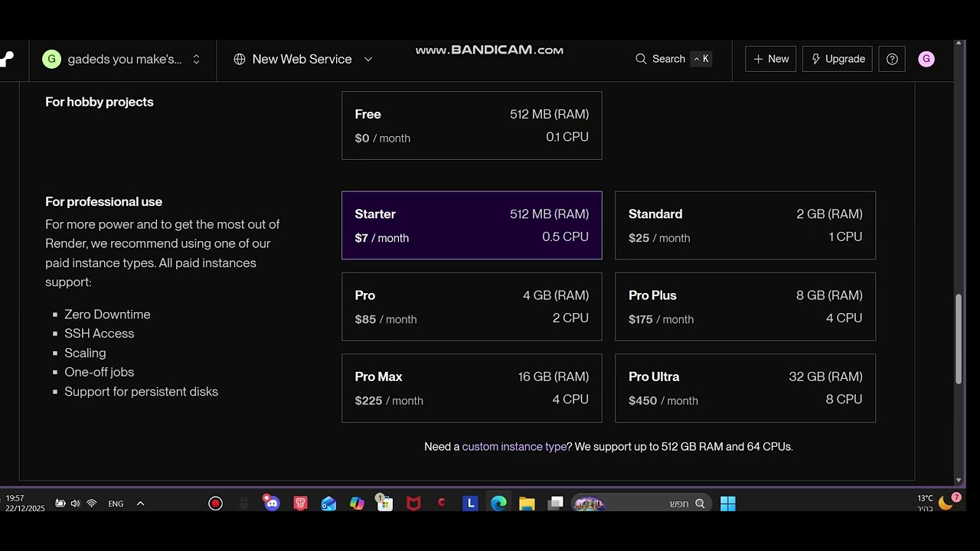
Task: Open McAfee from the taskbar
Action: coord(413,503)
